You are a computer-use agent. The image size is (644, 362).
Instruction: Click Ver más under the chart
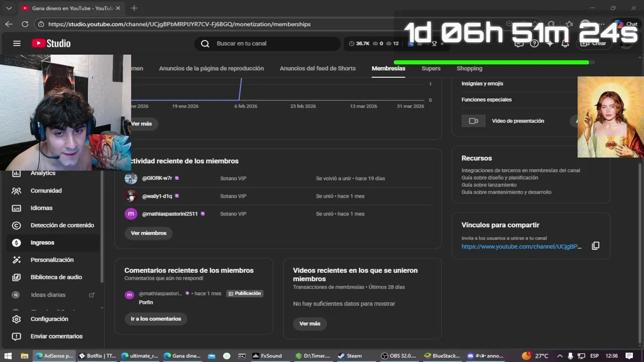click(141, 124)
